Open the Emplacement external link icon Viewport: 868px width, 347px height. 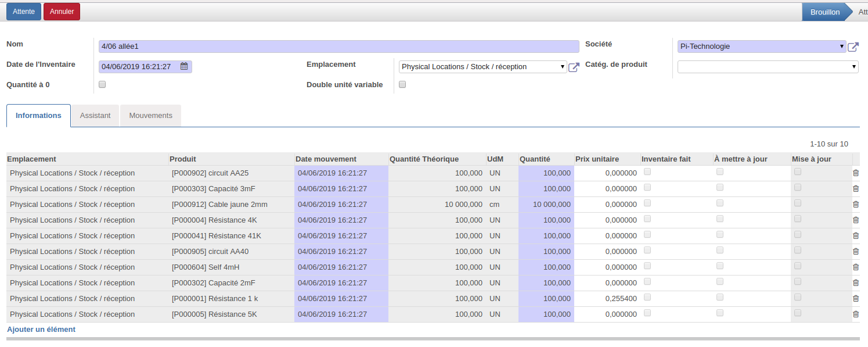coord(574,67)
